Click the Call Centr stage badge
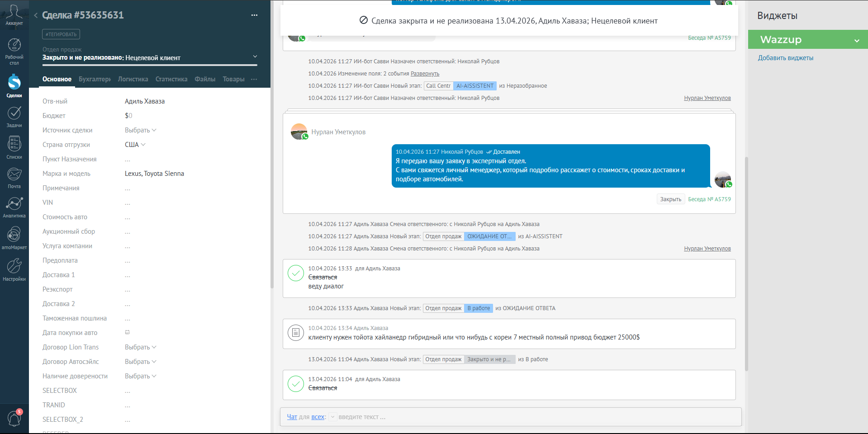Viewport: 868px width, 434px height. click(x=438, y=86)
